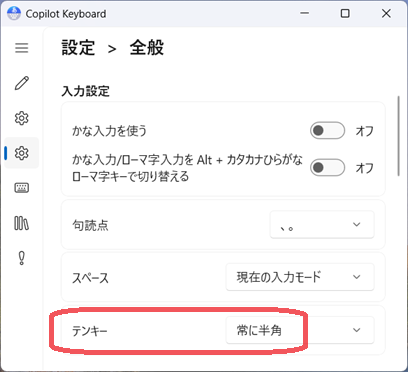This screenshot has width=408, height=372.
Task: Toggle the かな入力を使う switch
Action: (327, 131)
